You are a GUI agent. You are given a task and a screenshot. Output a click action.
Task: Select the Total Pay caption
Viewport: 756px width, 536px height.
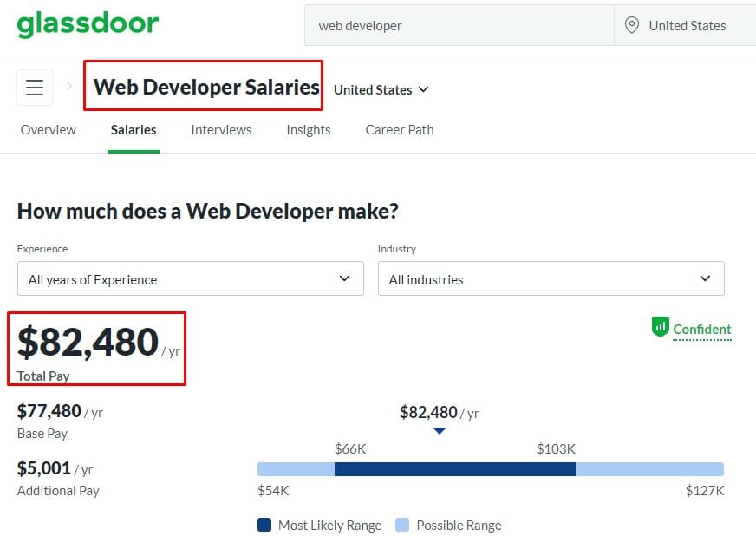tap(43, 376)
